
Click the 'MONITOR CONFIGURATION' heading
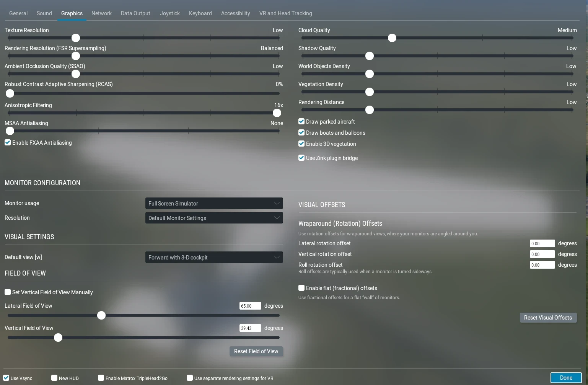click(42, 183)
